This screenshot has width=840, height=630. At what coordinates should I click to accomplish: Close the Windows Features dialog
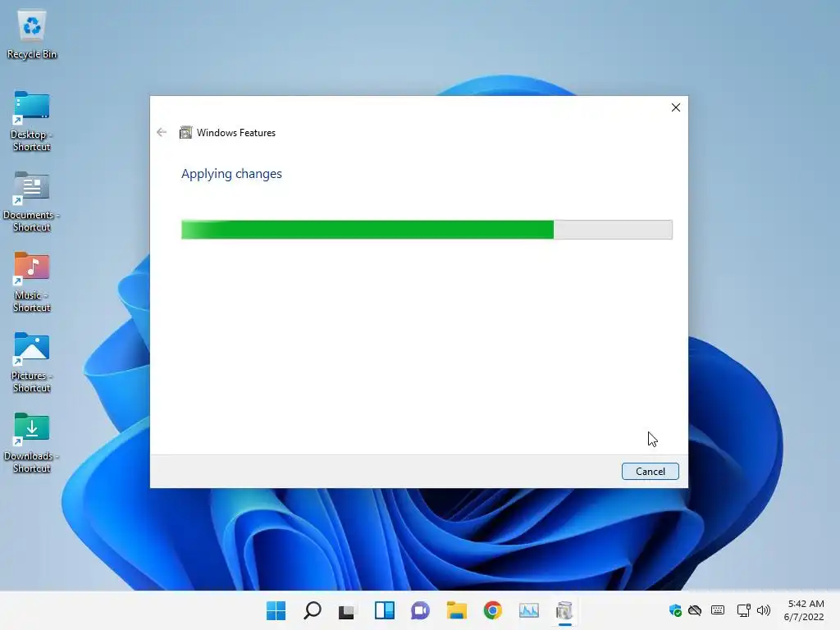click(676, 107)
